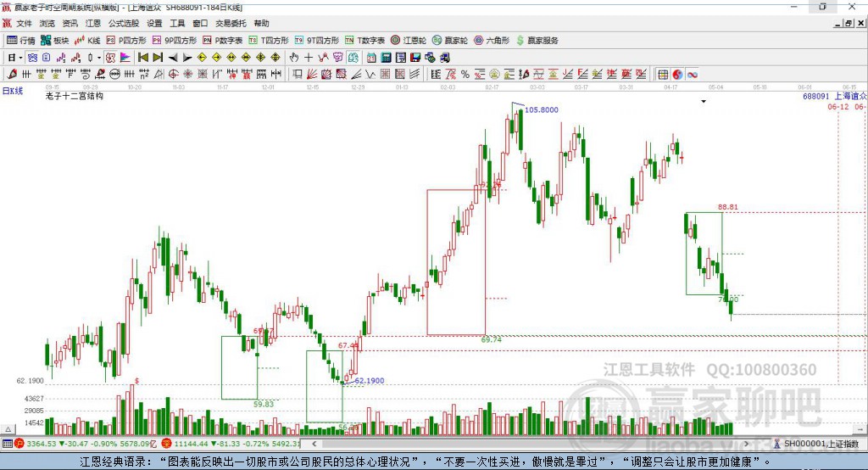This screenshot has width=868, height=470.
Task: Click the n² number tool icon
Action: click(x=144, y=75)
